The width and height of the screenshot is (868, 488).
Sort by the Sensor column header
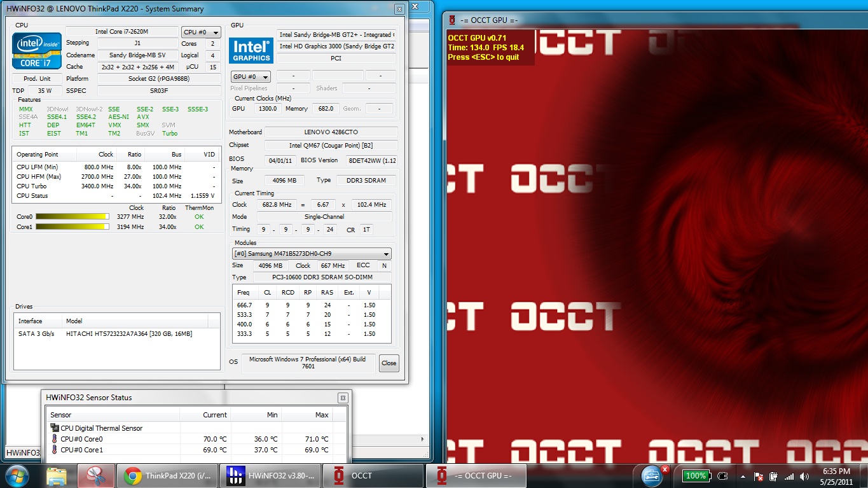[x=113, y=415]
